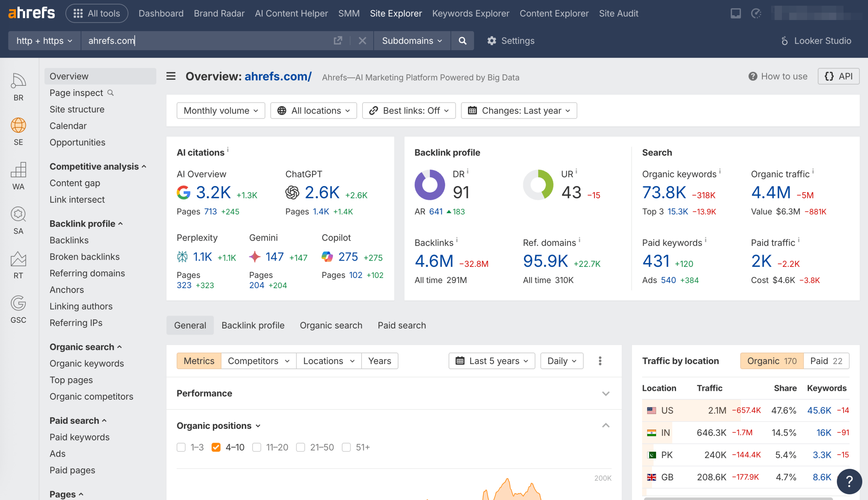Collapse the Organic positions section
Viewport: 868px width, 500px height.
coord(606,425)
